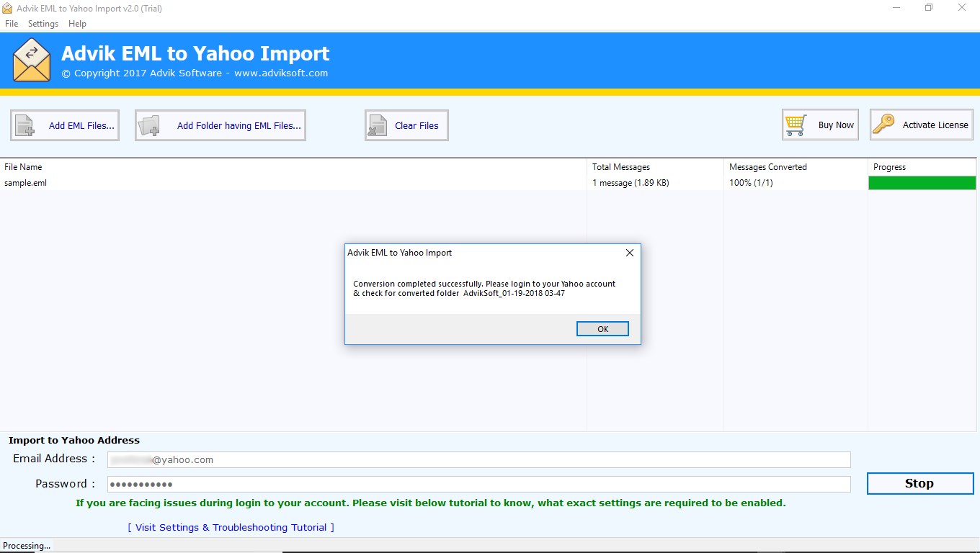Image resolution: width=980 pixels, height=553 pixels.
Task: Close the main application window
Action: click(962, 8)
